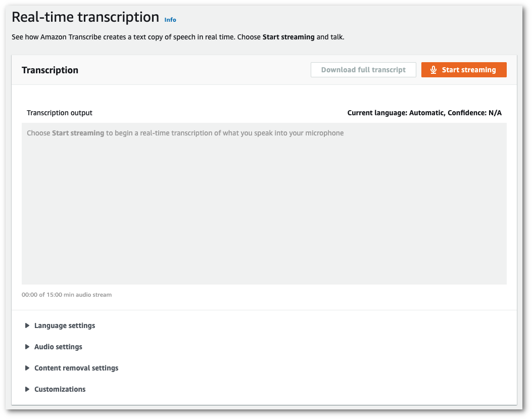Image resolution: width=532 pixels, height=419 pixels.
Task: Expand the Audio settings section
Action: click(x=58, y=347)
